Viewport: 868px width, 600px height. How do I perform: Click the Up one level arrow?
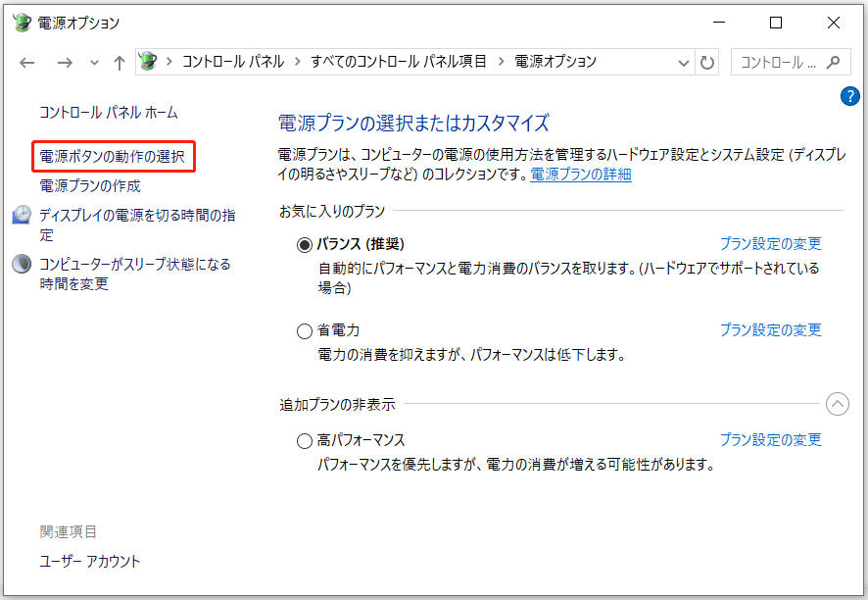119,62
